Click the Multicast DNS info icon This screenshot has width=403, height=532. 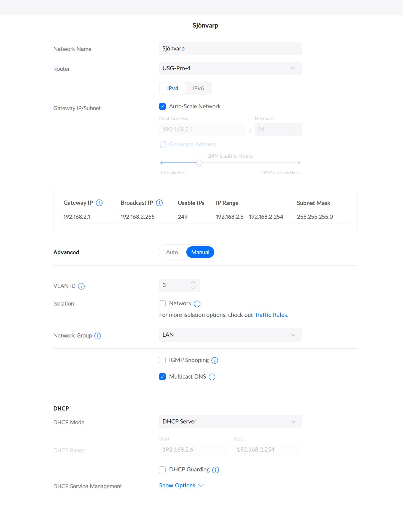coord(212,377)
